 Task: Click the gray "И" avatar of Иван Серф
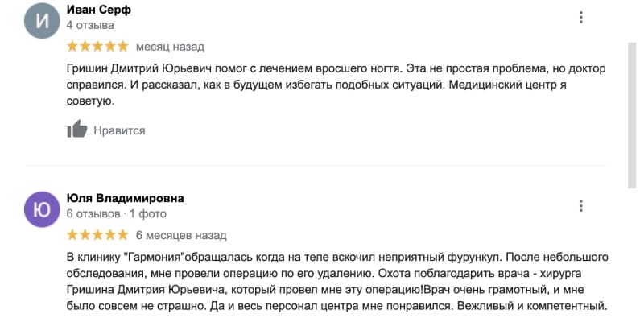(42, 21)
